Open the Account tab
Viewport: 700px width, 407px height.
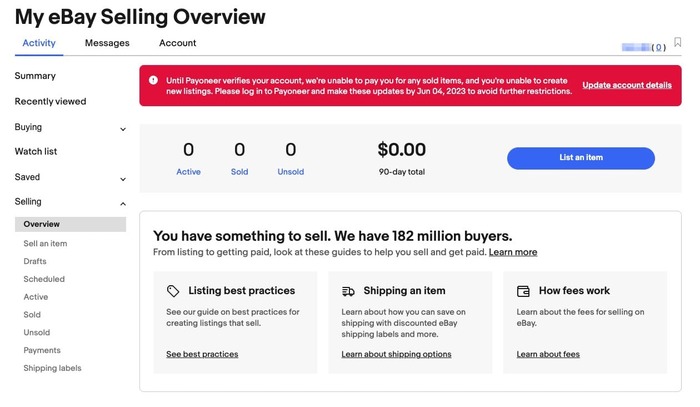click(177, 43)
